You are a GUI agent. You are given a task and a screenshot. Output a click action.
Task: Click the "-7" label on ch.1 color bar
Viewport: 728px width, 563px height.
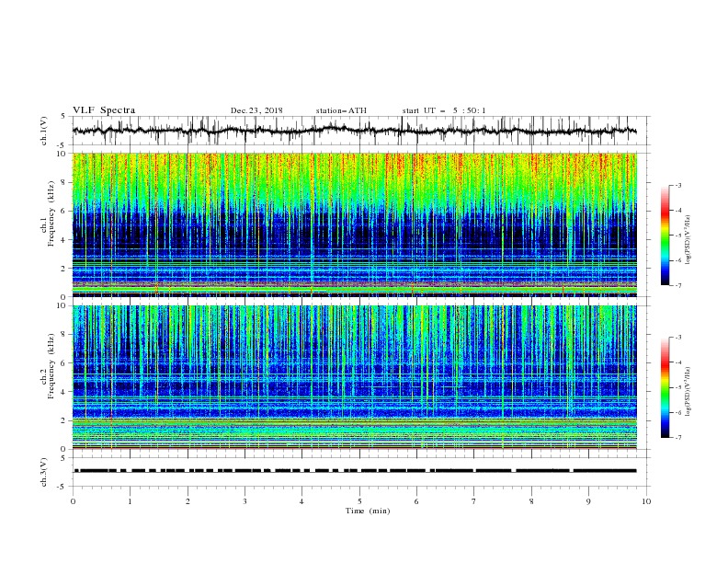[x=678, y=285]
